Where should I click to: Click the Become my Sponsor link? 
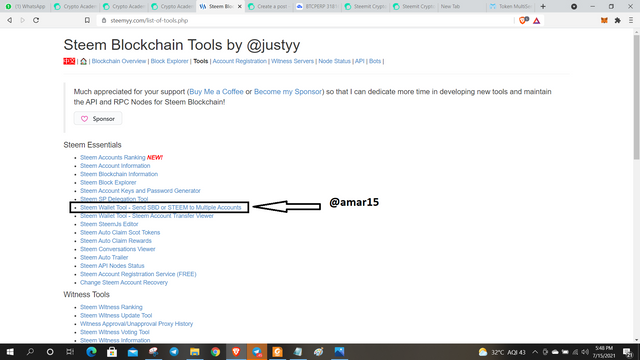[288, 92]
